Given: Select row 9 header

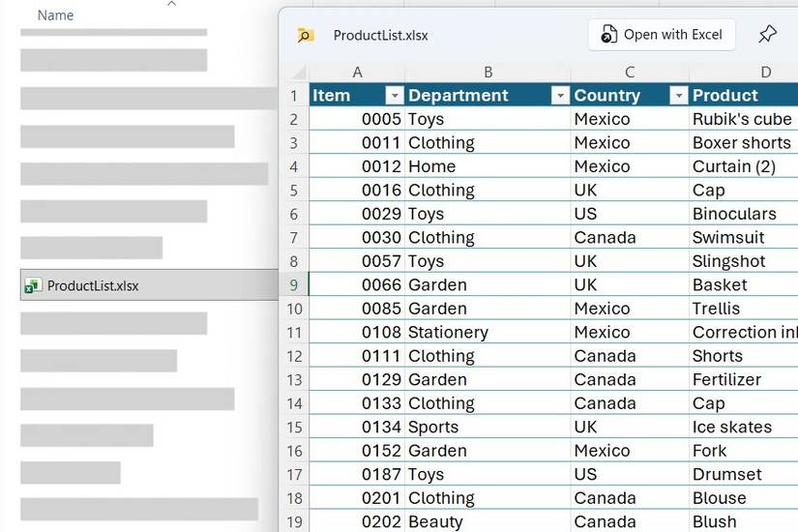Looking at the screenshot, I should (294, 284).
